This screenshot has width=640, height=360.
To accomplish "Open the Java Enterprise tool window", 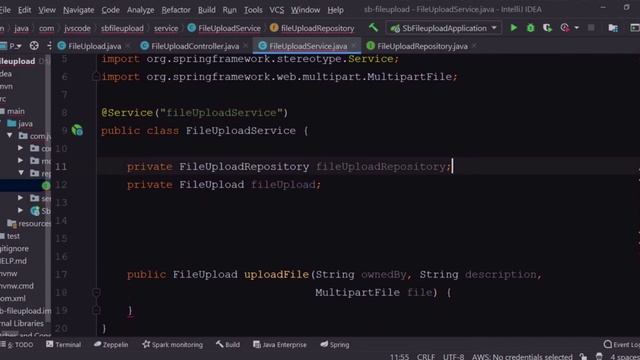I will 280,344.
